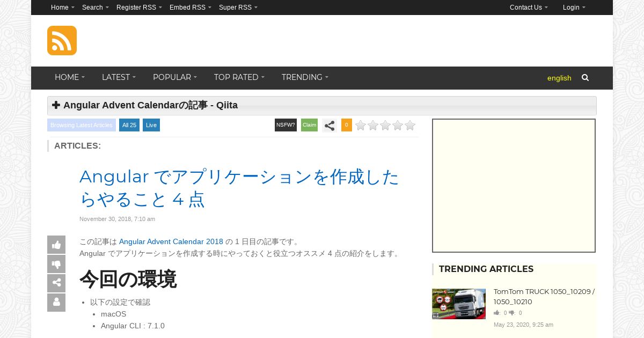Click the thumbs-down button beside the article
644x338 pixels.
56,264
